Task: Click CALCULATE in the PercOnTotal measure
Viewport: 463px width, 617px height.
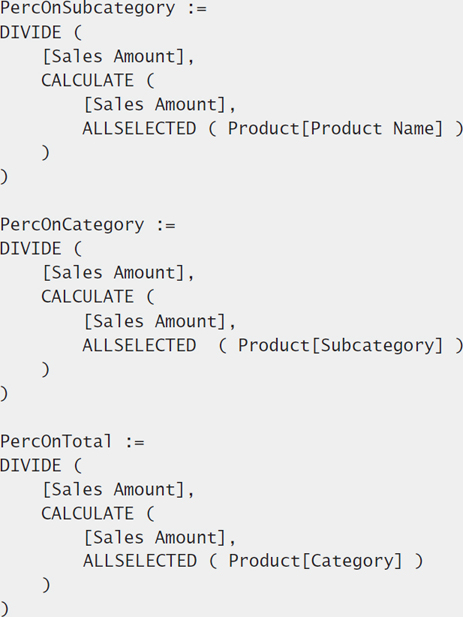Action: (87, 514)
